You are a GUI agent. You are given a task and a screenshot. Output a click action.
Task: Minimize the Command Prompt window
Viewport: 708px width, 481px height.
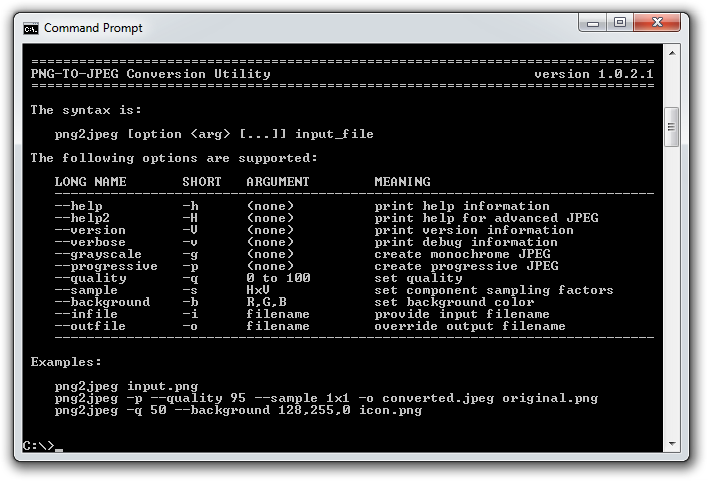pos(592,23)
